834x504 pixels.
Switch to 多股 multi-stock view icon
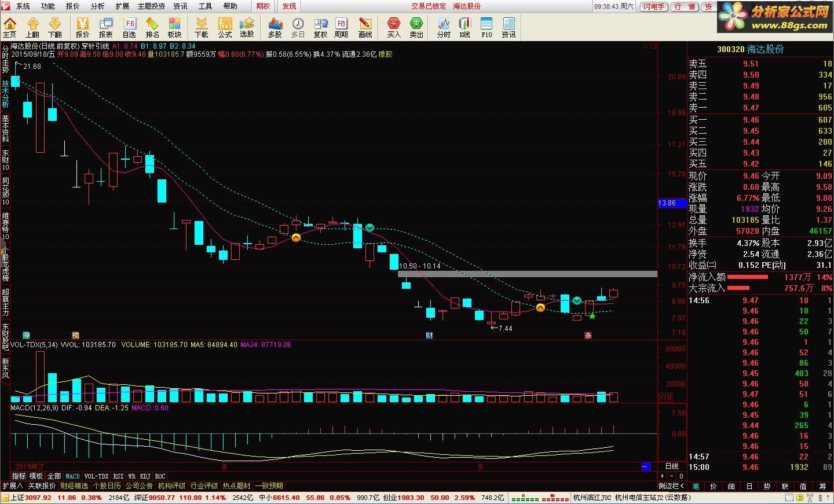pos(275,27)
